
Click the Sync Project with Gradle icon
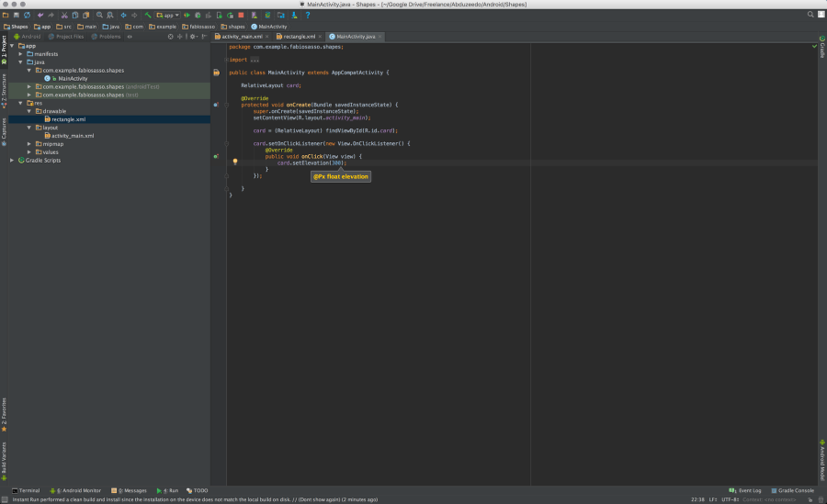click(267, 16)
